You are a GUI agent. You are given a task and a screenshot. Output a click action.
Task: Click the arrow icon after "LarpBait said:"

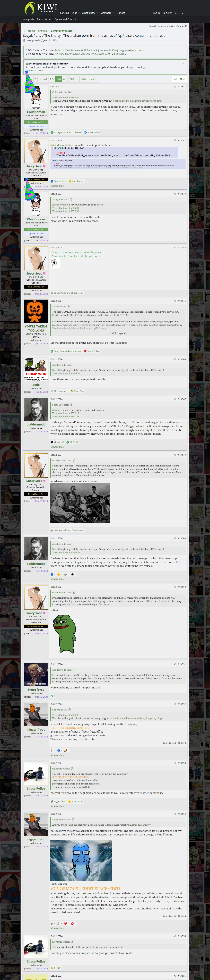(69, 307)
